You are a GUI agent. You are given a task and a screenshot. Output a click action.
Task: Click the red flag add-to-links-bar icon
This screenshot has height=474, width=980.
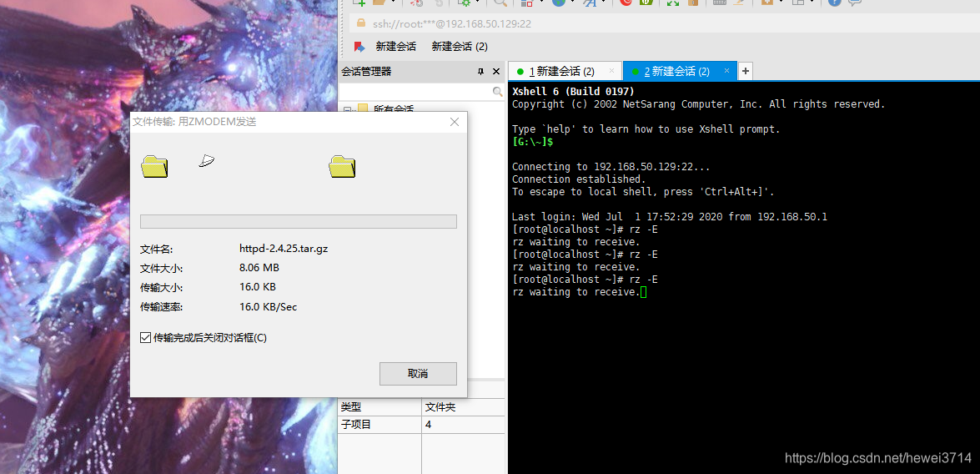pyautogui.click(x=359, y=46)
